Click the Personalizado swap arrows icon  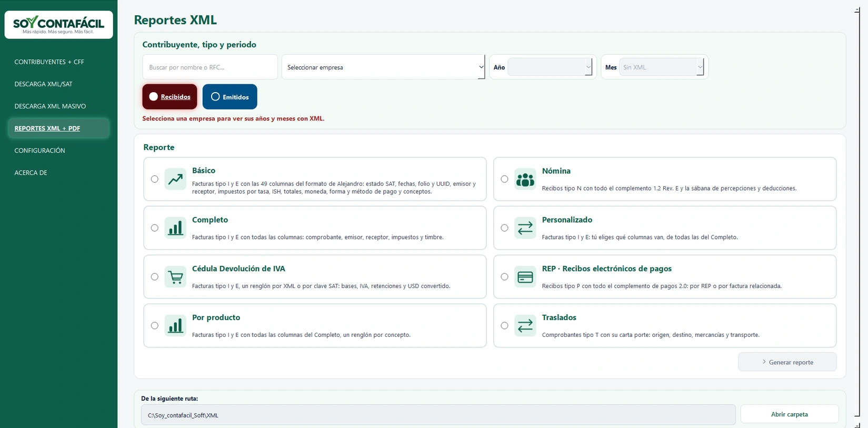[525, 228]
